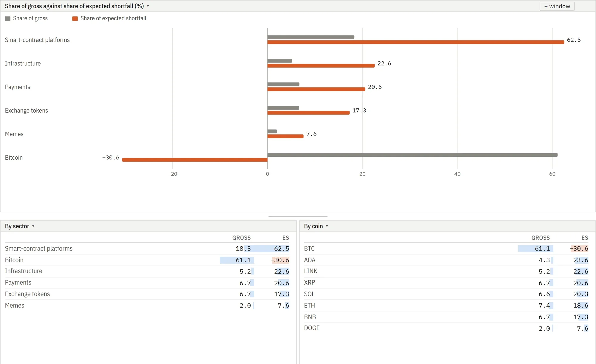
Task: Select the SOL row in By coin table
Action: coord(446,294)
